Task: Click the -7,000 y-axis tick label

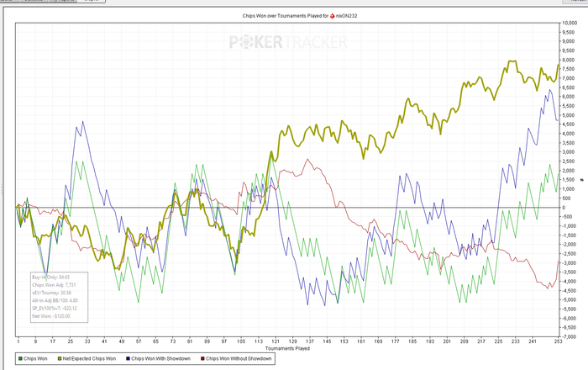Action: (569, 336)
